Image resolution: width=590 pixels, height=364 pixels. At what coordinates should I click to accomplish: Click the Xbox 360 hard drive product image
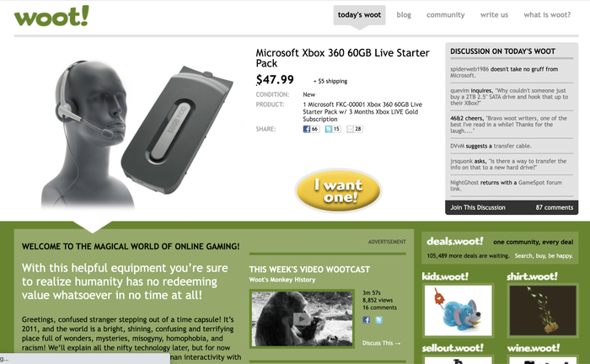pyautogui.click(x=177, y=130)
